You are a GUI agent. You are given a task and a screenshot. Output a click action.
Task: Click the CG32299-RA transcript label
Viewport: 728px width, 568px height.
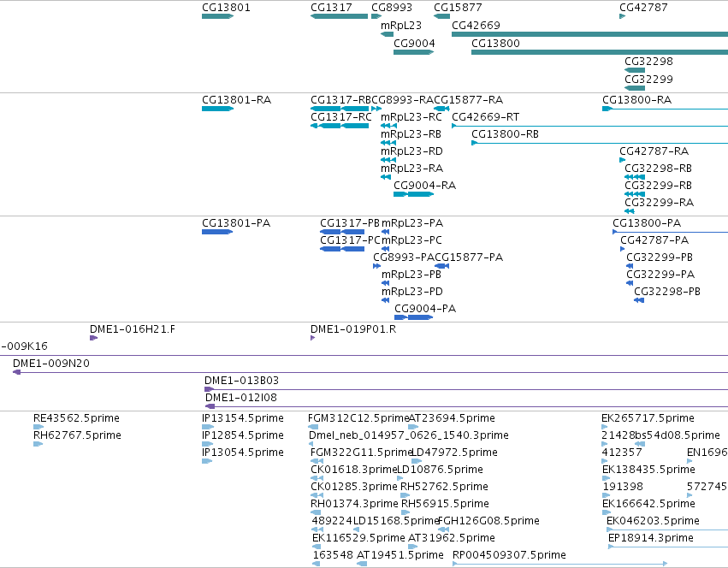[x=659, y=203]
